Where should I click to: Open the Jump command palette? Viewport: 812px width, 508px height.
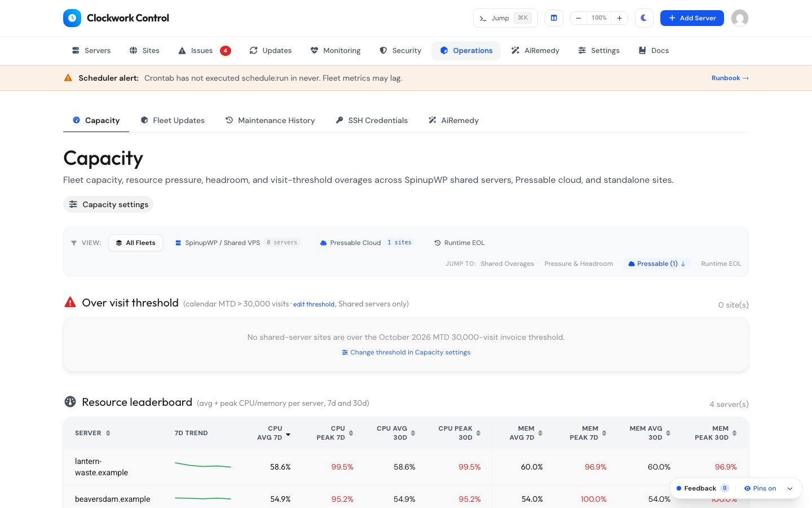(505, 18)
